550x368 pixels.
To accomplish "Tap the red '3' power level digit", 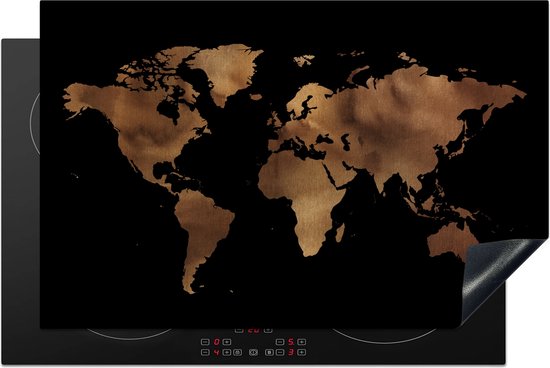I will [x=291, y=352].
